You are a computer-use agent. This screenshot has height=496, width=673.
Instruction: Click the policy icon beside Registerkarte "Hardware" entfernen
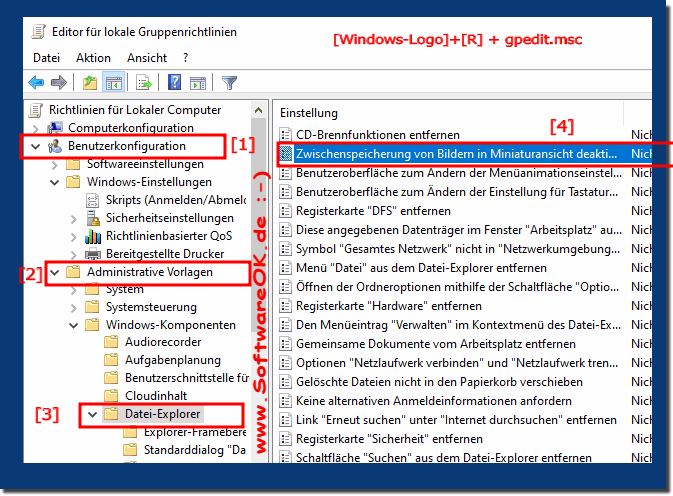coord(285,306)
